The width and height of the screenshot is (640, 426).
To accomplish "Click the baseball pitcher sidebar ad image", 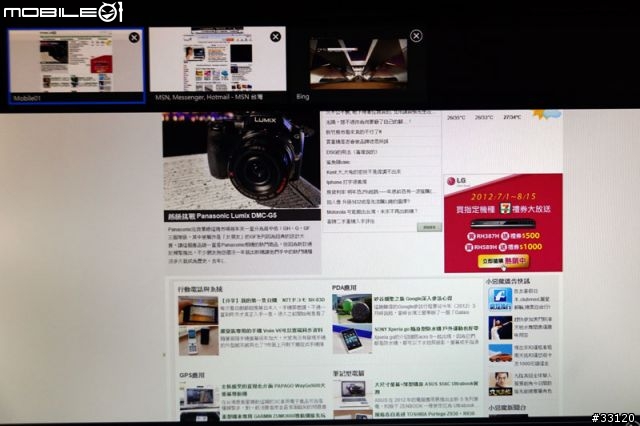I will coord(500,328).
